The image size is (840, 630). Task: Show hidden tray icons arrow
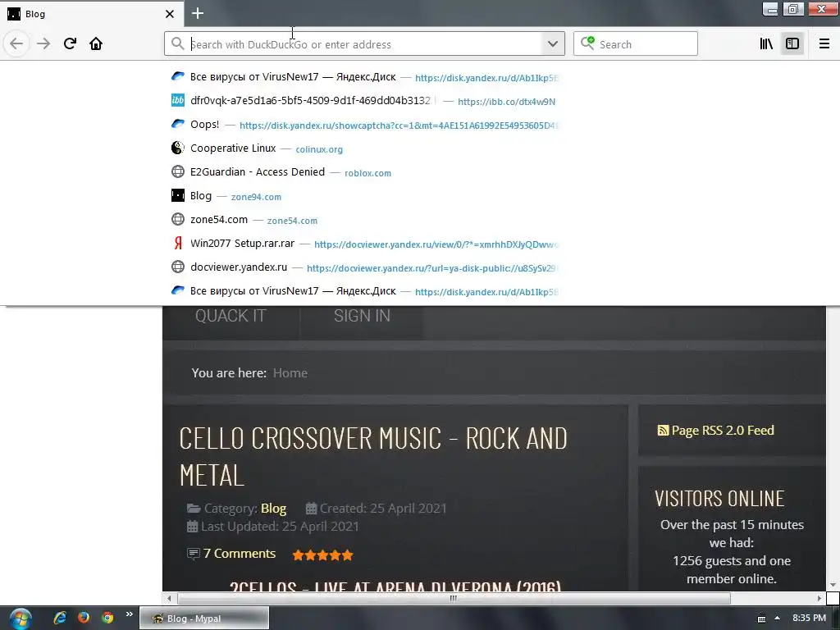(x=778, y=619)
